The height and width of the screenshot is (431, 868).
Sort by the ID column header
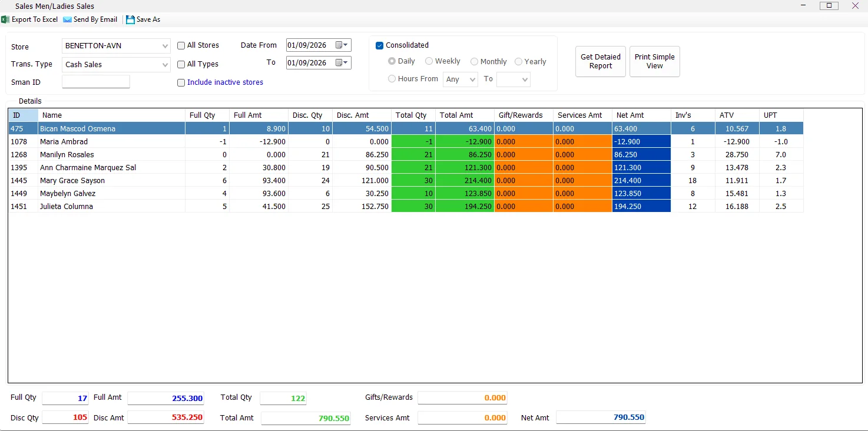[x=24, y=115]
